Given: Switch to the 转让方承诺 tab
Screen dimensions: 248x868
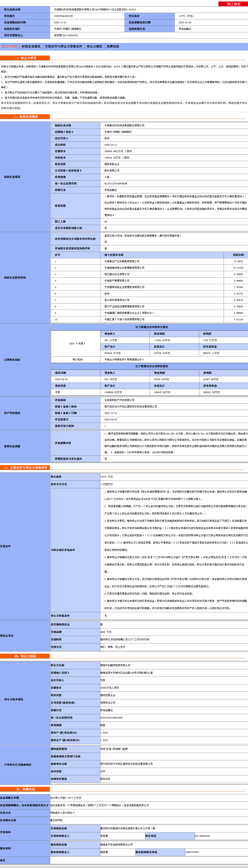Looking at the screenshot, I should pyautogui.click(x=9, y=46).
